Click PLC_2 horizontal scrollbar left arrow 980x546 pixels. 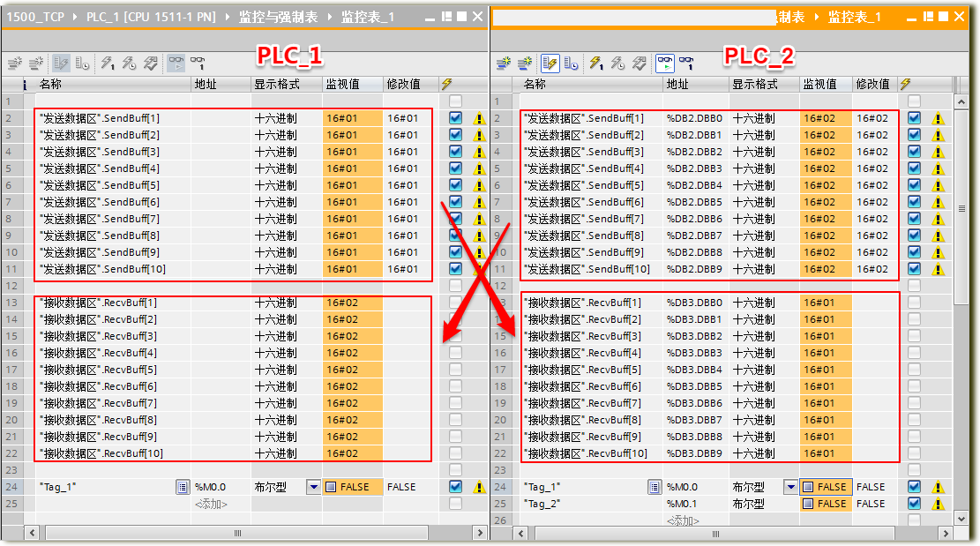pos(520,533)
